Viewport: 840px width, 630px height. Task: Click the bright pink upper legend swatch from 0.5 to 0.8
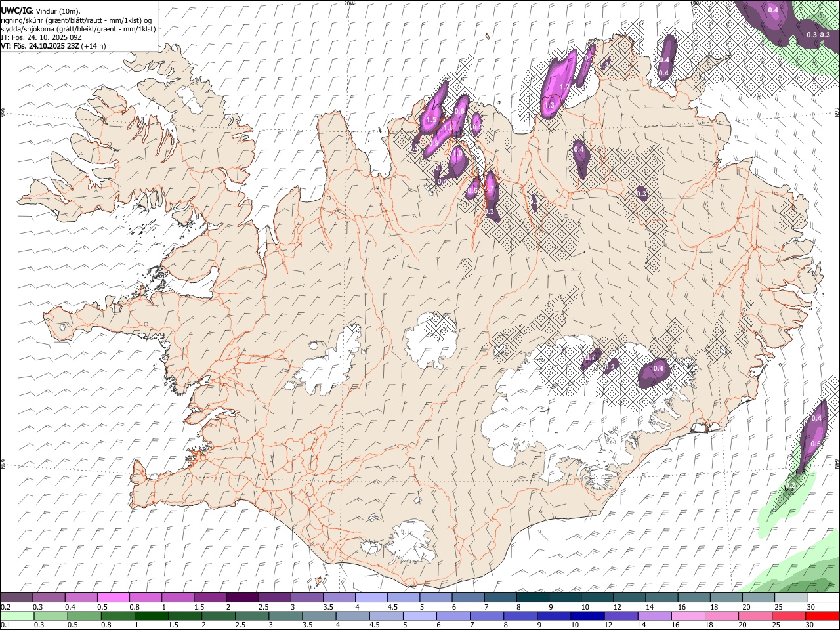pyautogui.click(x=113, y=598)
